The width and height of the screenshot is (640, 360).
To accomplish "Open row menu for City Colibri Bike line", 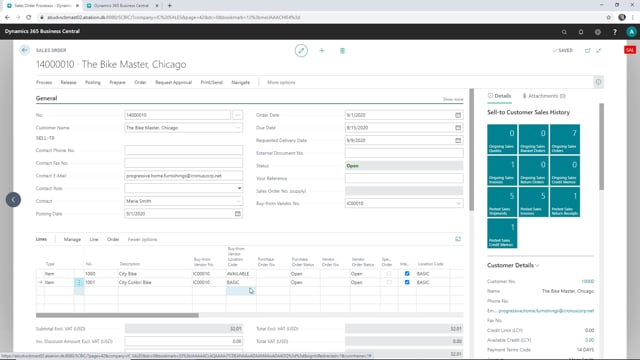I will [x=79, y=282].
